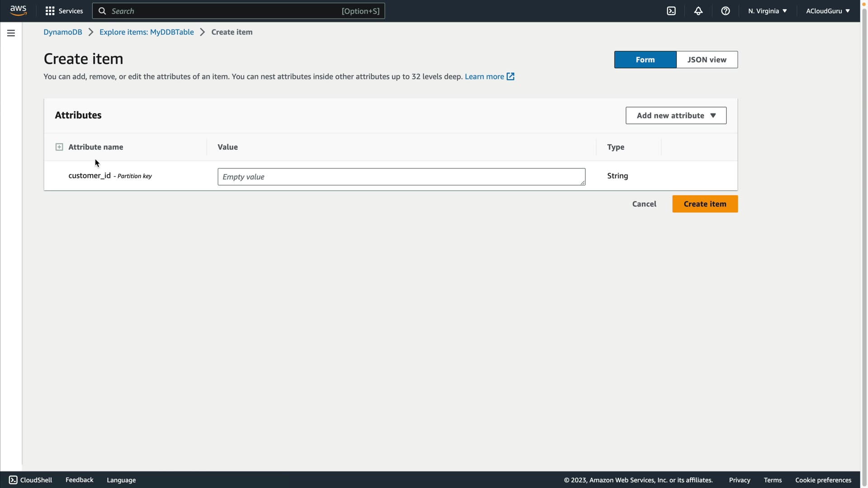
Task: Open CloudShell from top navigation bar
Action: 671,11
